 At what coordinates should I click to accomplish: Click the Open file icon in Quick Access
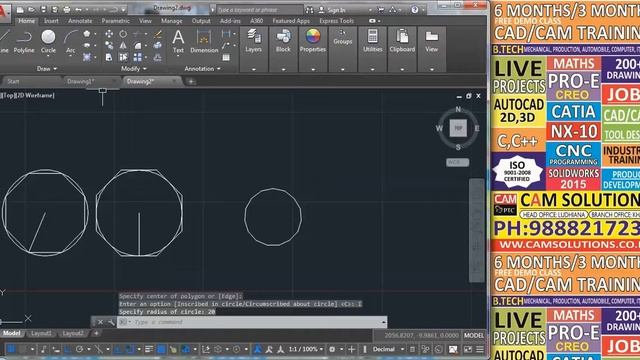pyautogui.click(x=31, y=9)
